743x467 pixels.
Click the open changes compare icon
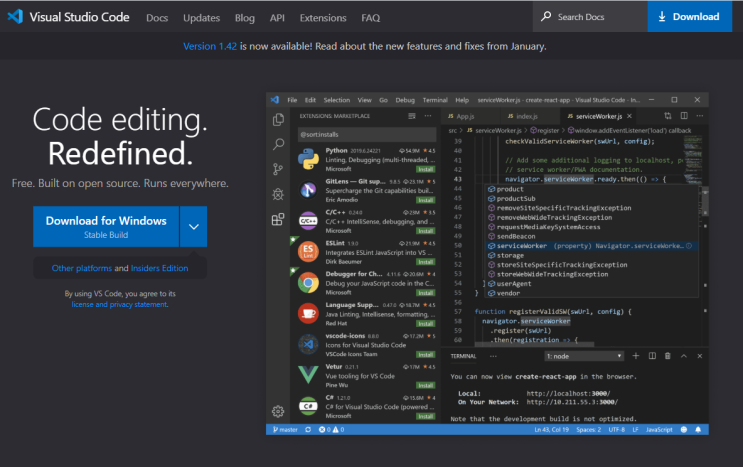tap(668, 116)
